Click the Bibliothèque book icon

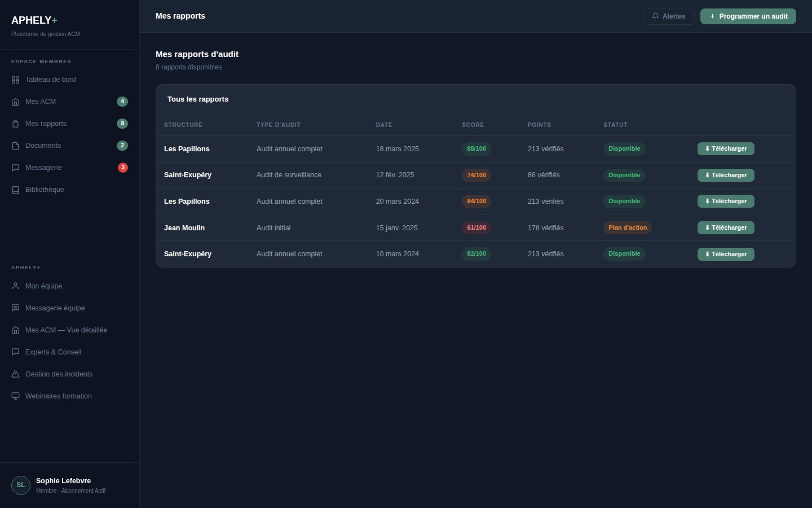coord(15,190)
